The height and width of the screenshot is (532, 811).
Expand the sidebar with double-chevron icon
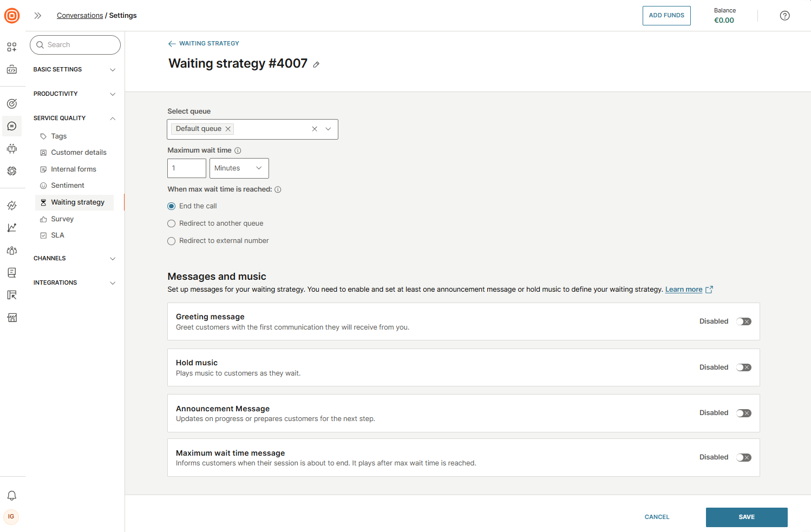38,16
